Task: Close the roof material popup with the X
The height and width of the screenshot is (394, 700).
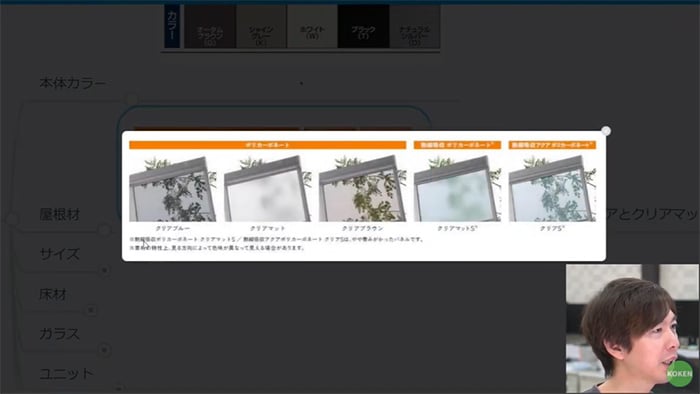Action: tap(605, 131)
